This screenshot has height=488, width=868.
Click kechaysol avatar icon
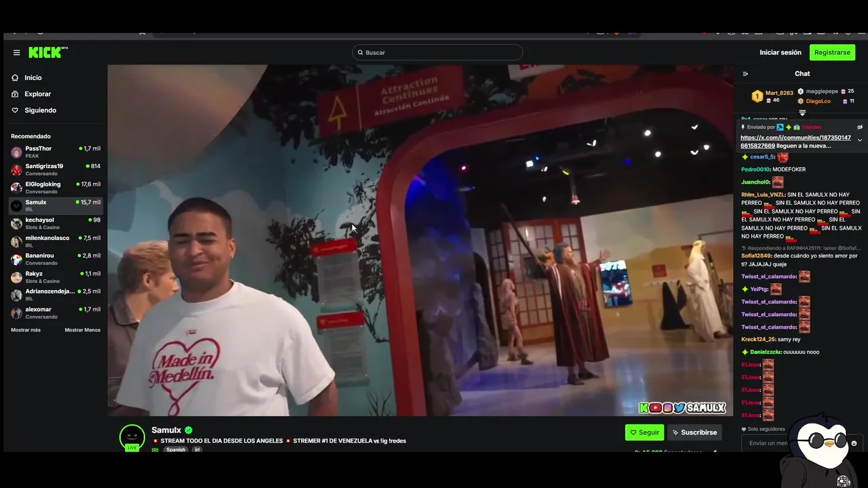16,224
